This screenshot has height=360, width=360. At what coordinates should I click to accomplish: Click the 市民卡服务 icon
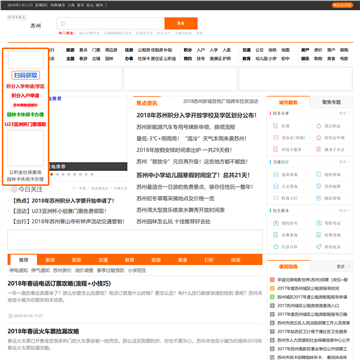point(275,149)
